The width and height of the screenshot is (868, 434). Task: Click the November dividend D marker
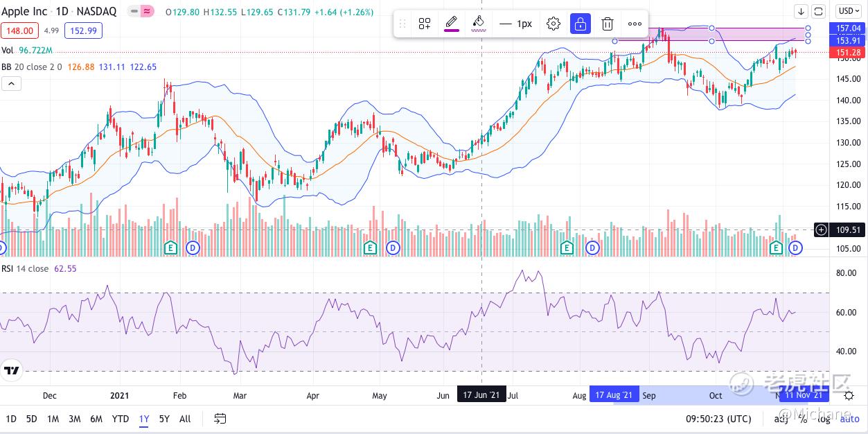(x=795, y=248)
